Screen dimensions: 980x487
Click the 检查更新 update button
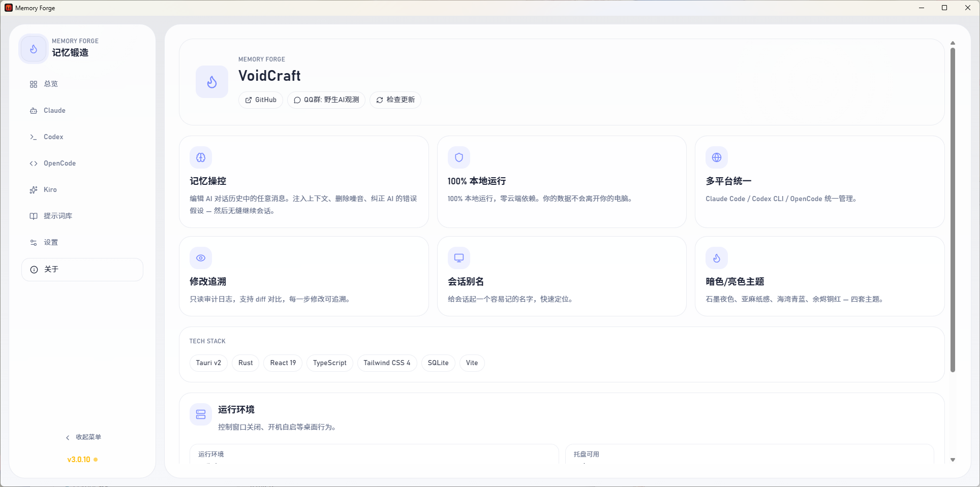click(395, 100)
